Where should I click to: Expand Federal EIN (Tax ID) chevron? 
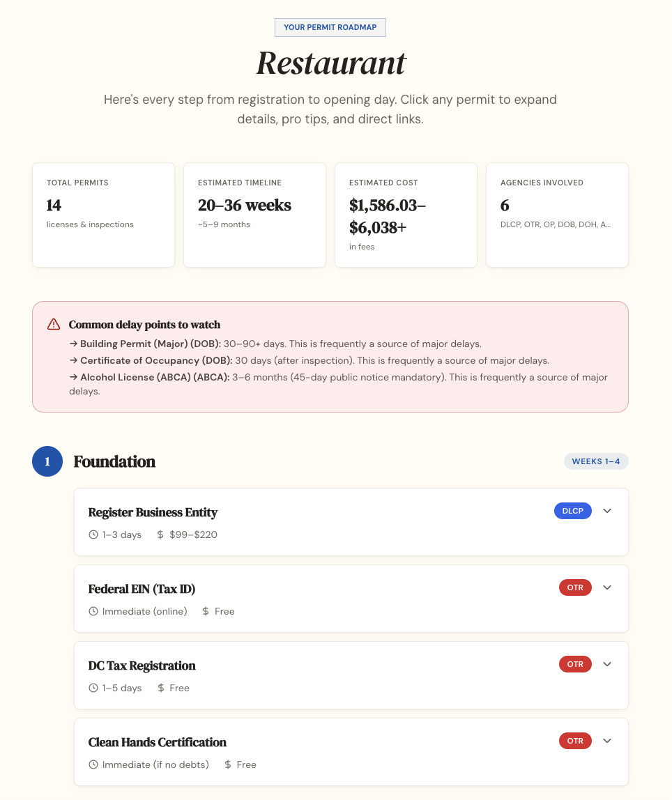[607, 587]
